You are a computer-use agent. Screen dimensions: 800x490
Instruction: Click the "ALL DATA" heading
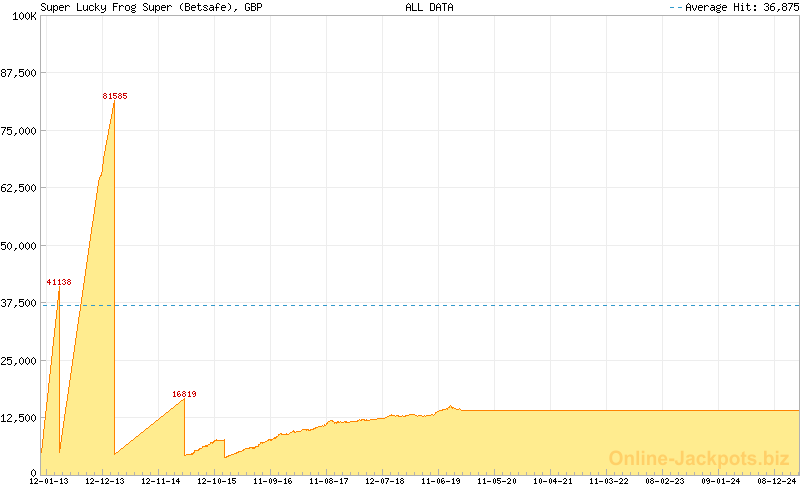coord(429,7)
